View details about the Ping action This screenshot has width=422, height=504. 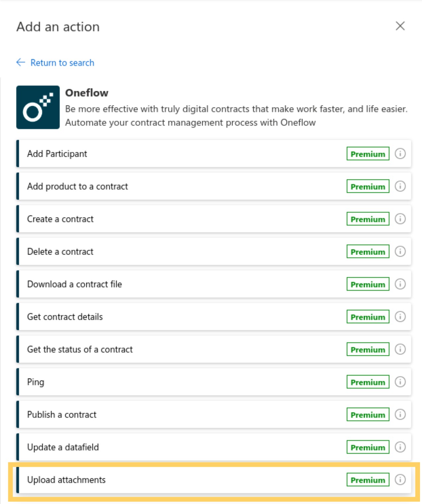click(x=401, y=382)
